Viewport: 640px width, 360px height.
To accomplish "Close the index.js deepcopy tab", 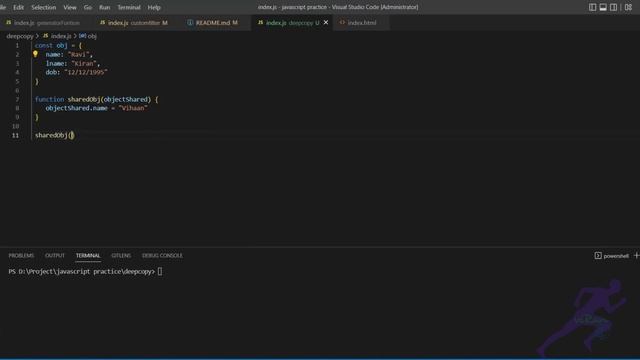I will click(x=326, y=22).
